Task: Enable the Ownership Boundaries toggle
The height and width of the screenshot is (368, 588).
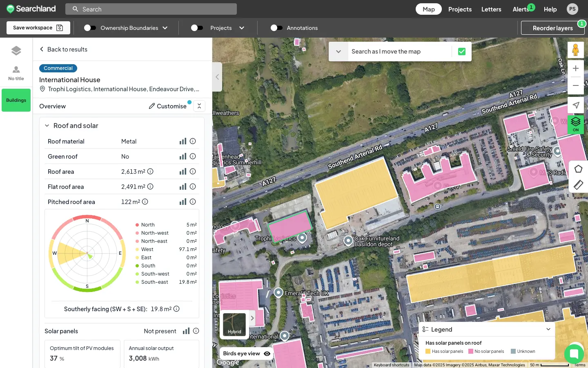Action: click(90, 28)
